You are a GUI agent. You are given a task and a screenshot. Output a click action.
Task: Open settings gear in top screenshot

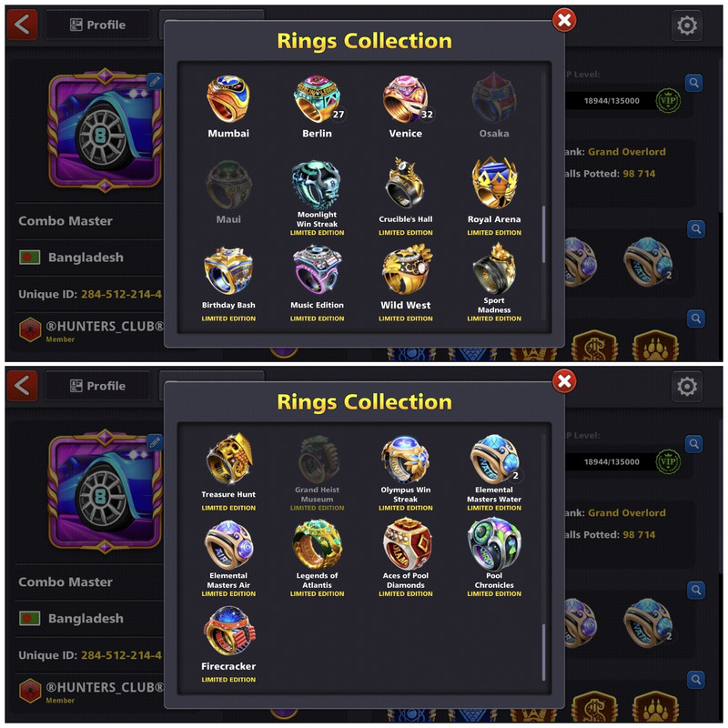coord(687,25)
